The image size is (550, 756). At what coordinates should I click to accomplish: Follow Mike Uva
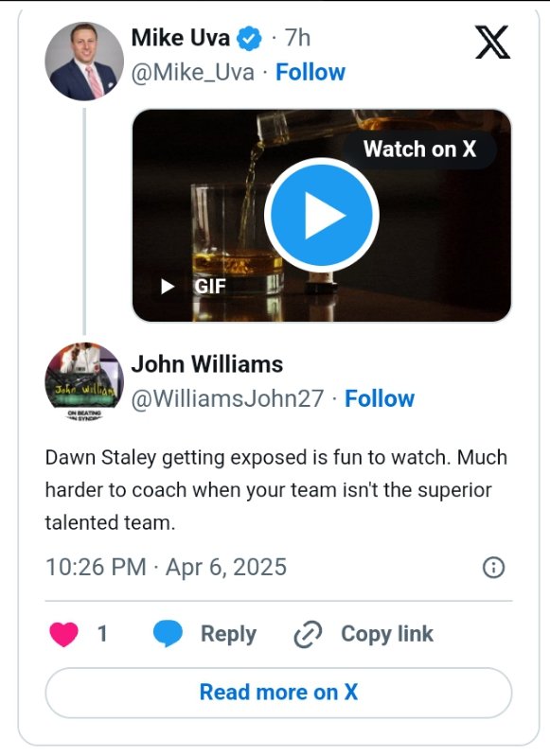tap(310, 72)
